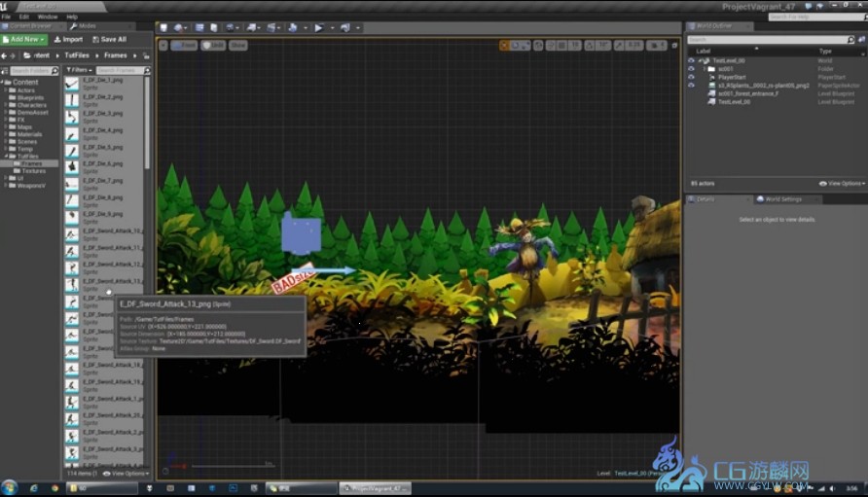Image resolution: width=868 pixels, height=497 pixels.
Task: Open World Outliner View Options dropdown
Action: pos(842,183)
